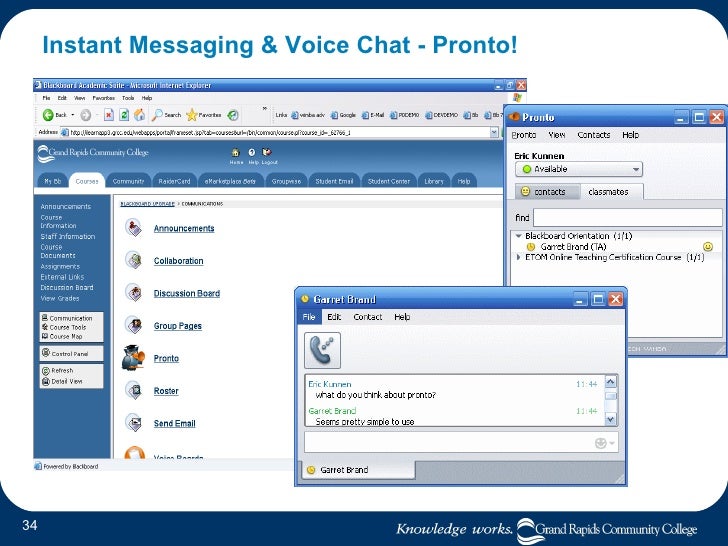Click the find field in Pronto
The width and height of the screenshot is (728, 546).
[627, 217]
